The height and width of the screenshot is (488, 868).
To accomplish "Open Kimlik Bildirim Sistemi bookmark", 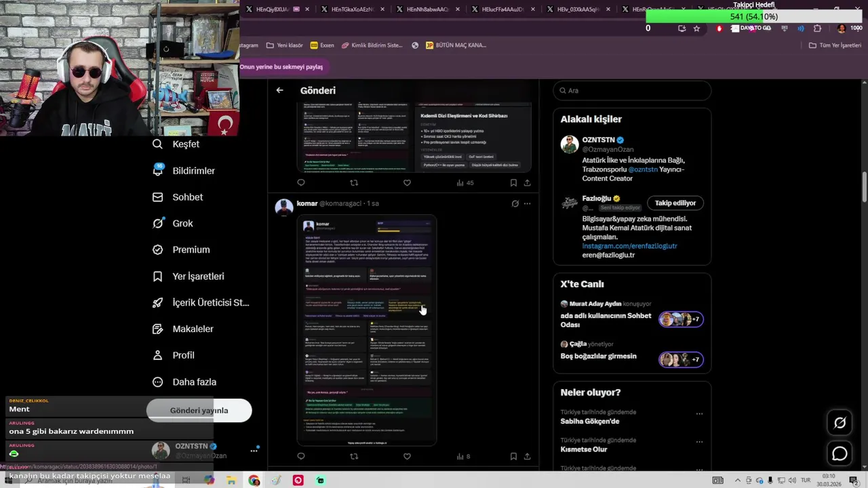I will click(x=372, y=45).
